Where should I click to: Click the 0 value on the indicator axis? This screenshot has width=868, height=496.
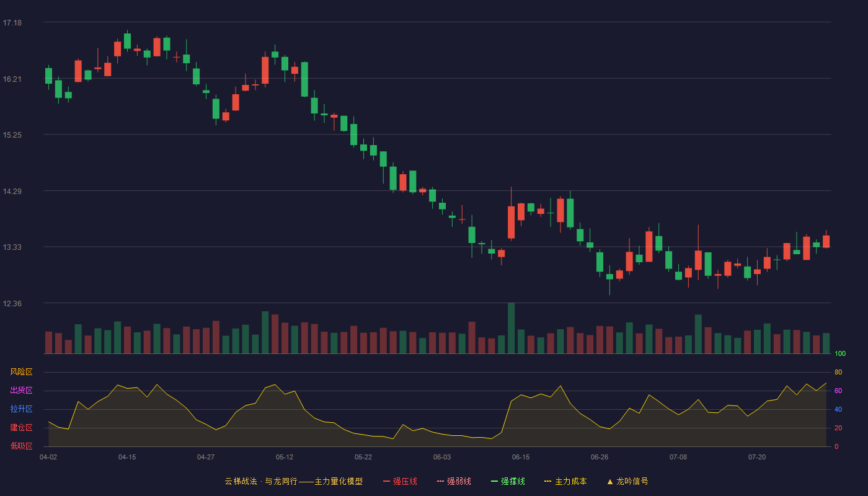pos(836,446)
